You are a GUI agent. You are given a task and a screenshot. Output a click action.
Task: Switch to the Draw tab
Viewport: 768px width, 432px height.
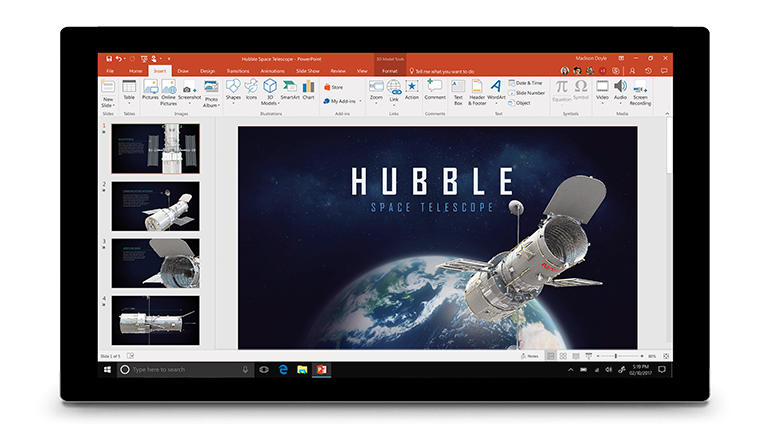[183, 71]
